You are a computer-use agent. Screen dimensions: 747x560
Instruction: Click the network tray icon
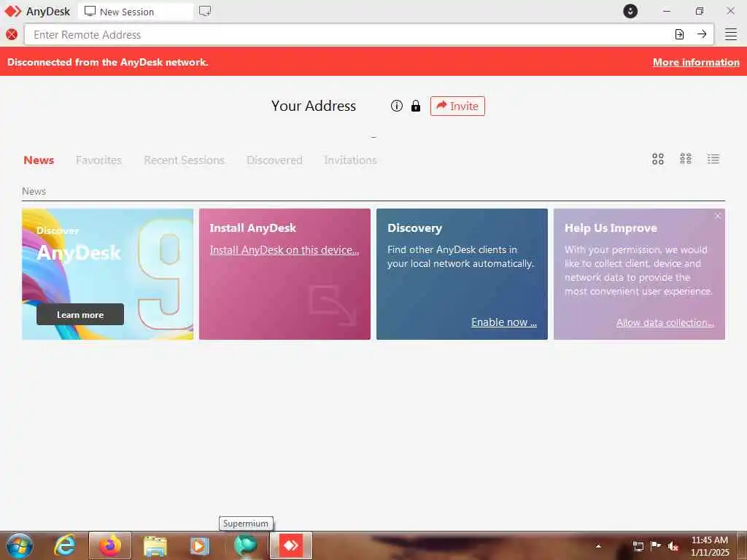tap(638, 546)
